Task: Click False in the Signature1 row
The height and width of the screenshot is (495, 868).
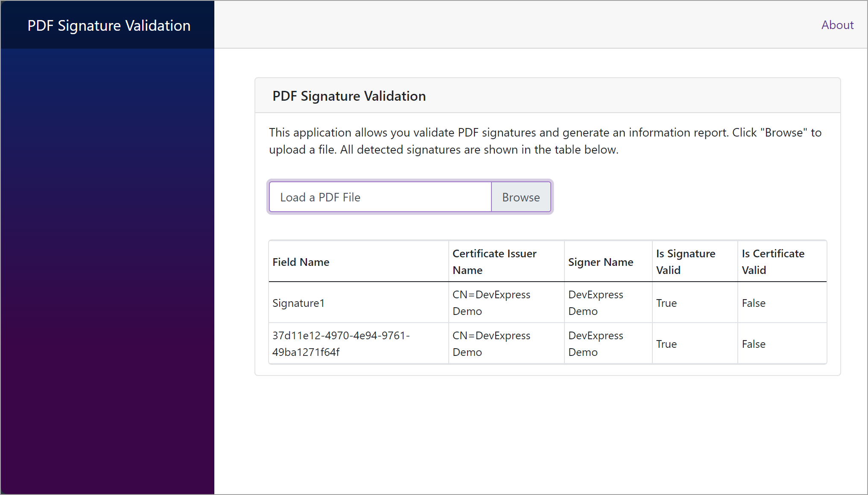Action: pyautogui.click(x=754, y=303)
